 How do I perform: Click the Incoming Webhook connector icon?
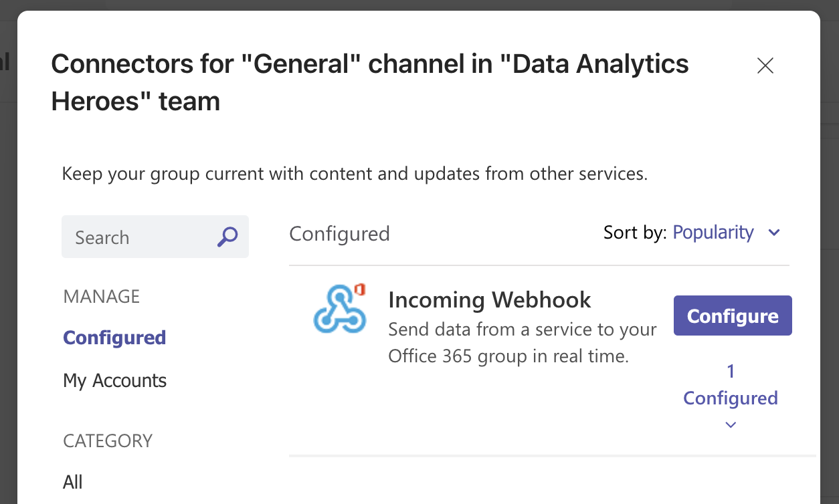pos(340,309)
